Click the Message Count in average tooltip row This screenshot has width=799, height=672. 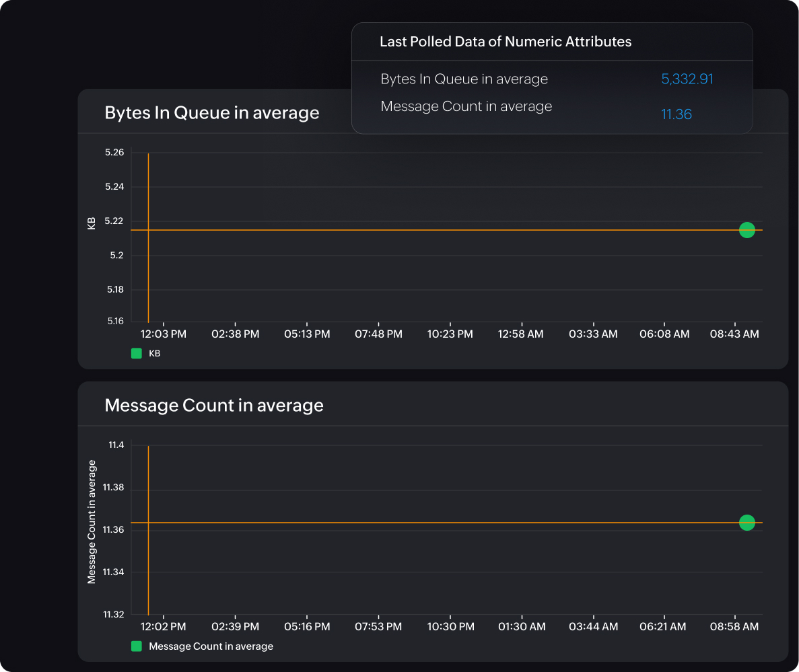click(x=466, y=106)
